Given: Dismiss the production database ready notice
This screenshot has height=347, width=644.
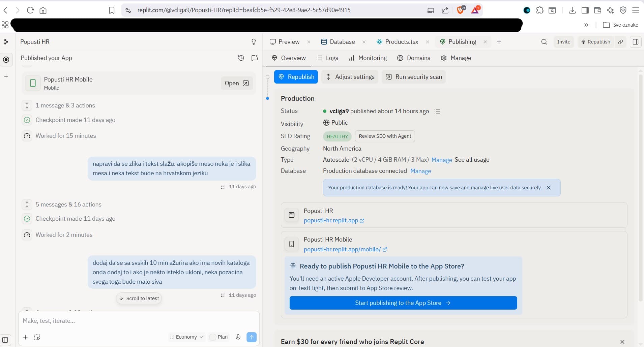Looking at the screenshot, I should tap(549, 188).
